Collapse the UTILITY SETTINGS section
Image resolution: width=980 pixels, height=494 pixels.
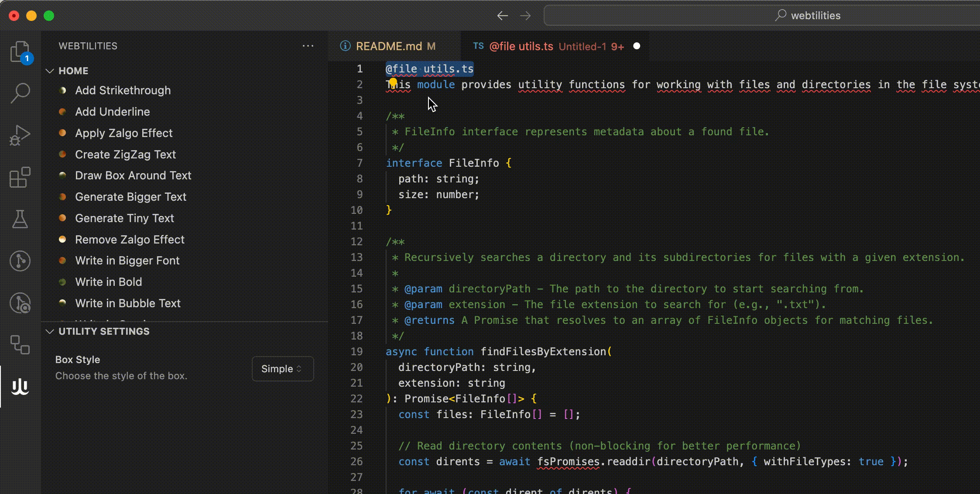(x=50, y=331)
